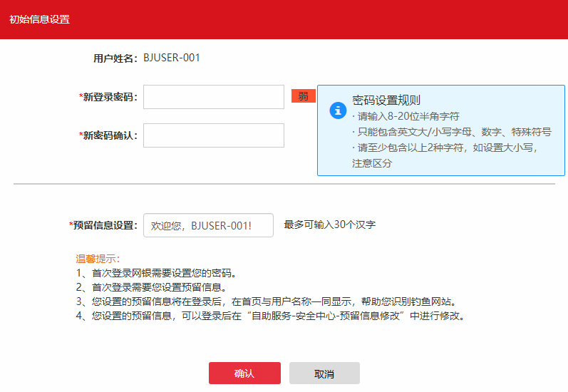
Task: Focus the 新密码确认 input field
Action: pyautogui.click(x=214, y=135)
